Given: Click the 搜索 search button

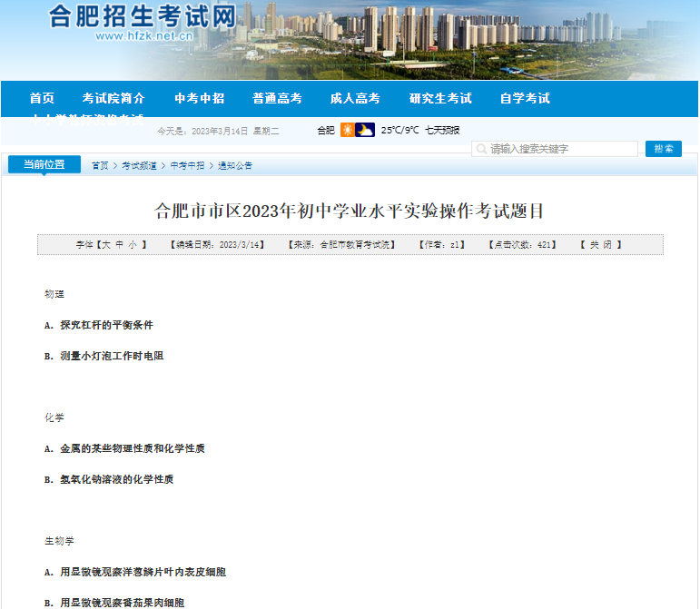Looking at the screenshot, I should tap(663, 149).
